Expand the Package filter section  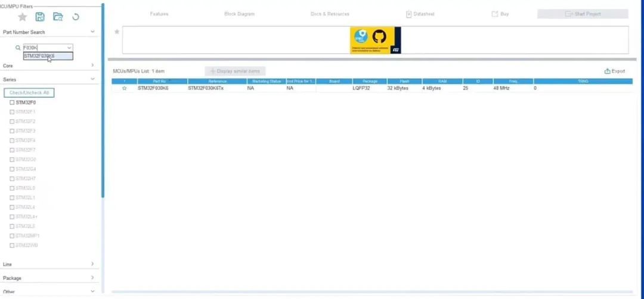(92, 278)
